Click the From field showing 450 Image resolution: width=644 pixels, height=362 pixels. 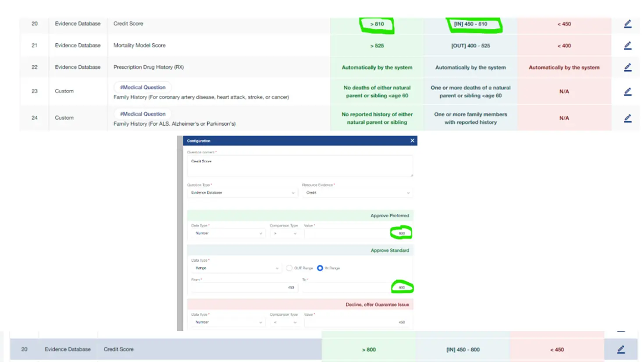pos(243,287)
